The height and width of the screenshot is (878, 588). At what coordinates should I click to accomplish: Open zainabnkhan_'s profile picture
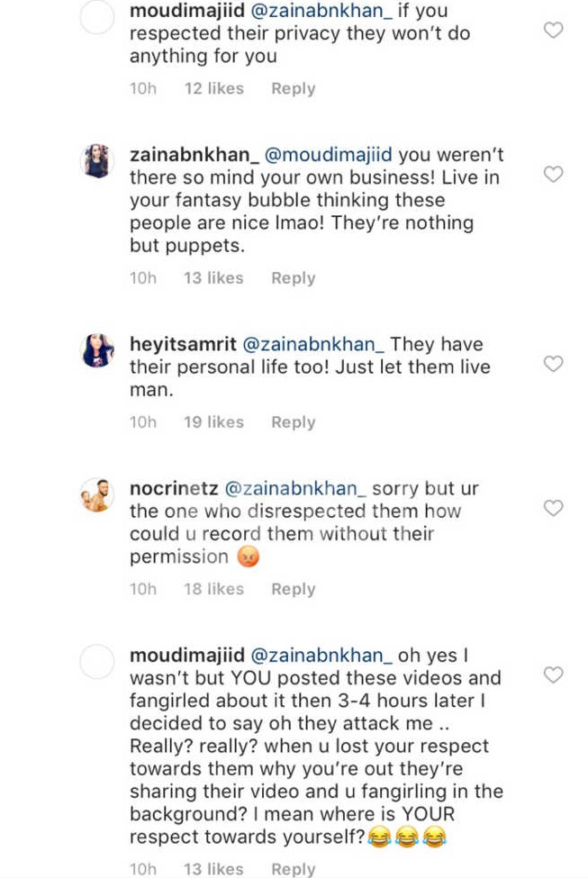point(97,160)
